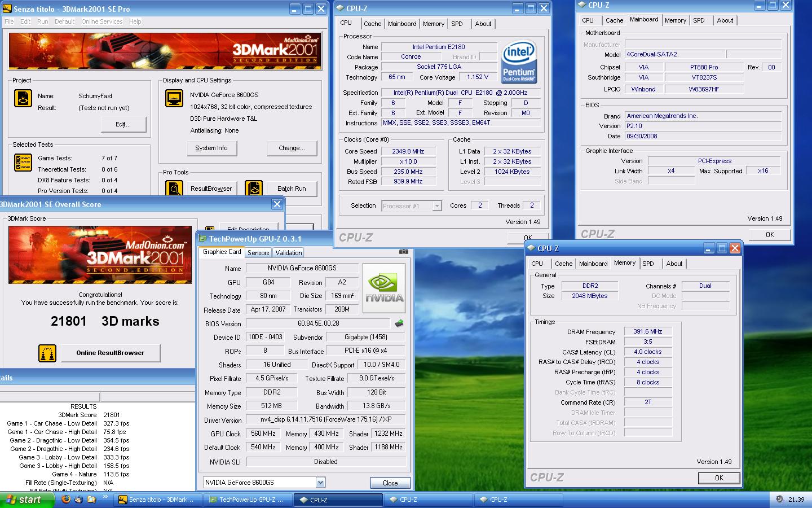Click OK in CPU-Z Mainboard window

(x=770, y=235)
